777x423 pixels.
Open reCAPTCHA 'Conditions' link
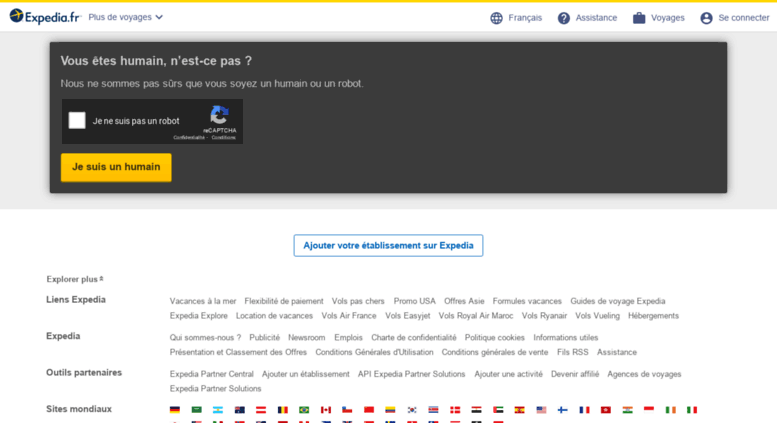point(223,138)
